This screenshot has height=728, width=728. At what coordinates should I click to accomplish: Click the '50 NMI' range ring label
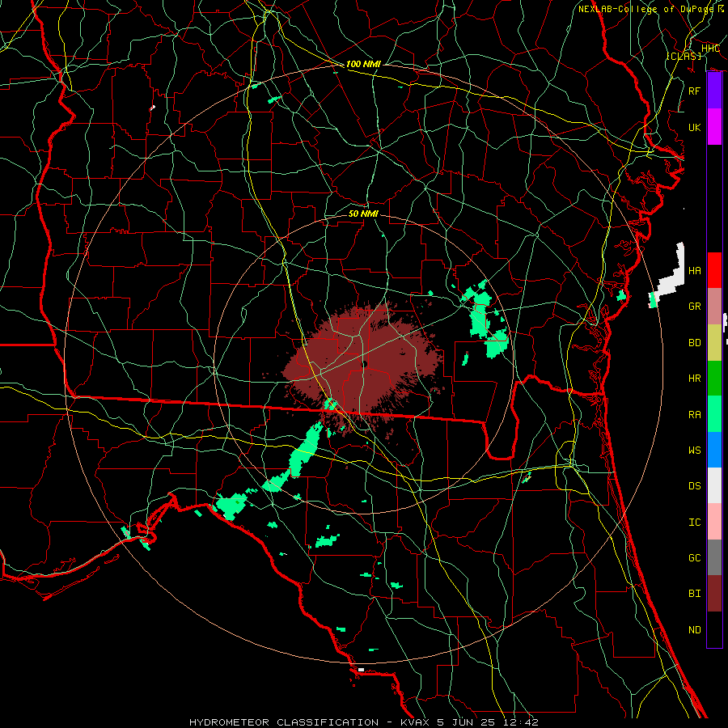[363, 214]
